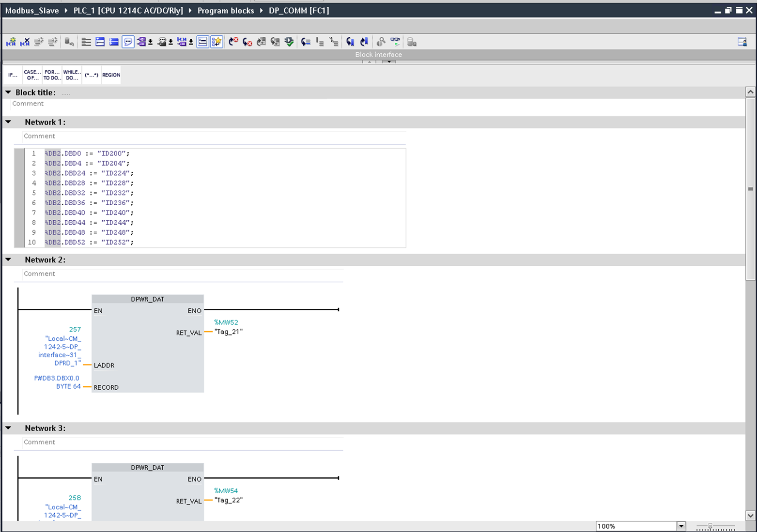Image resolution: width=757 pixels, height=532 pixels.
Task: Collapse the Block title section
Action: 8,92
